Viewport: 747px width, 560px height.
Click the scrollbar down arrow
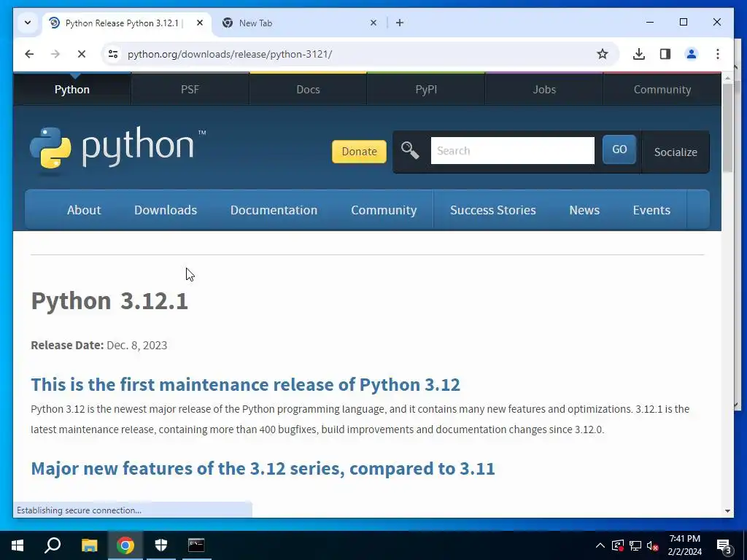tap(727, 511)
